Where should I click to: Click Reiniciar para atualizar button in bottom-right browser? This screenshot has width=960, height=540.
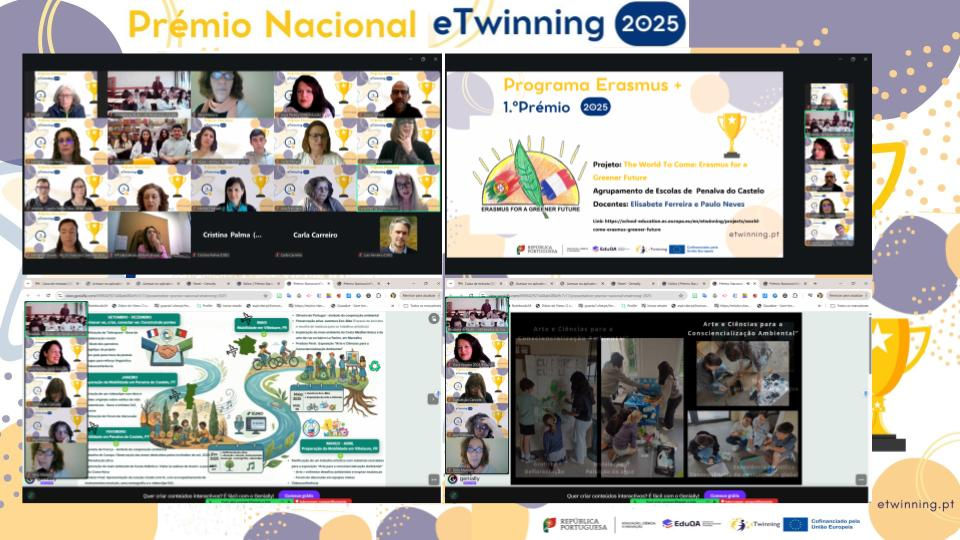tap(846, 295)
